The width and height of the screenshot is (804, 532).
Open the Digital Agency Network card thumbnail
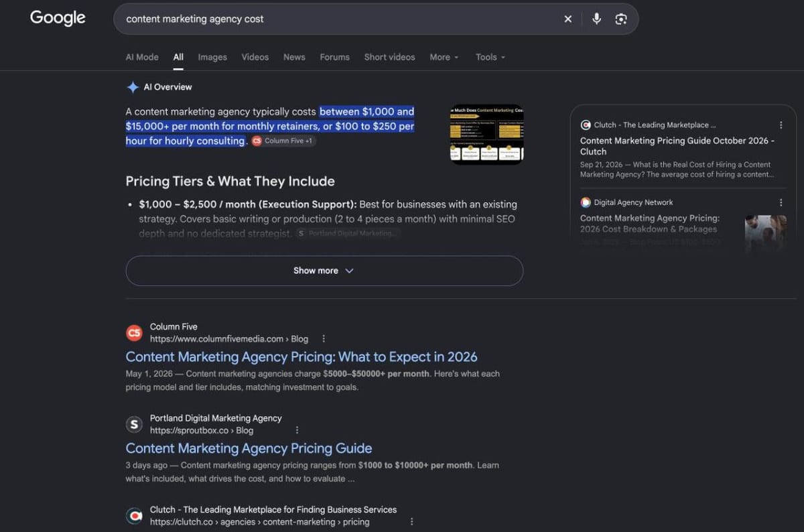click(x=766, y=232)
